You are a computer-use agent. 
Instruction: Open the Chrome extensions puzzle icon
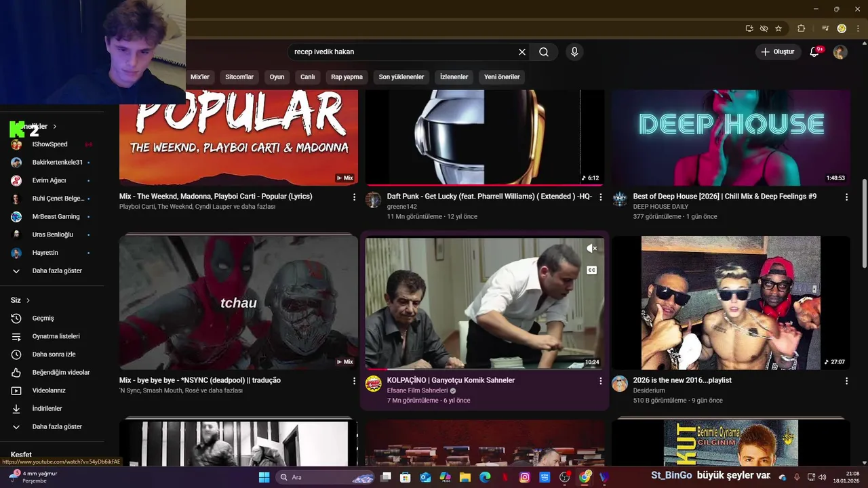[801, 28]
